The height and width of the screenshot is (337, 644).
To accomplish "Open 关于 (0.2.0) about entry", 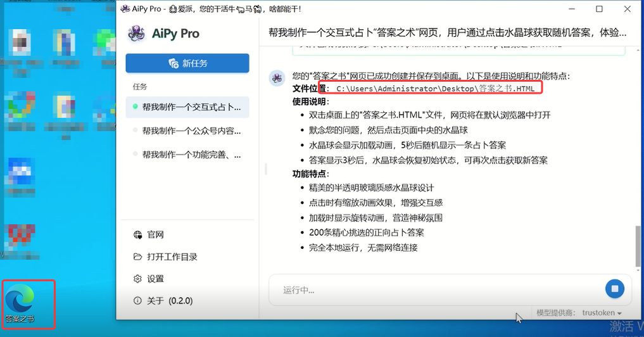I will [170, 301].
